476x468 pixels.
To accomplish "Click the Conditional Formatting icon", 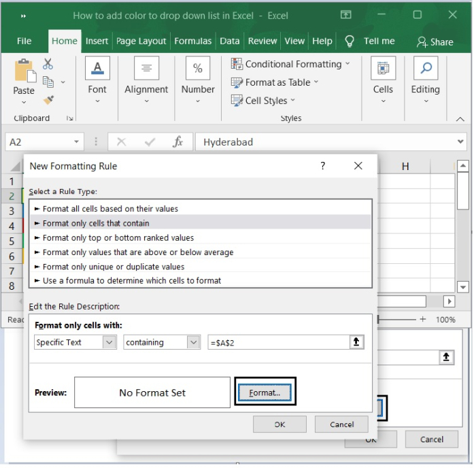I will (x=237, y=64).
